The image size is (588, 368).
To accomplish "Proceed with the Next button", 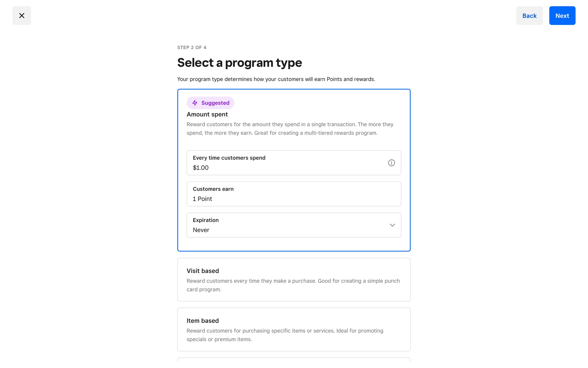I will coord(562,16).
